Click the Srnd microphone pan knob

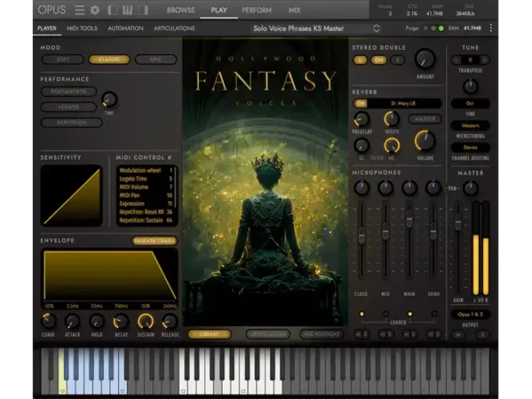pos(434,188)
